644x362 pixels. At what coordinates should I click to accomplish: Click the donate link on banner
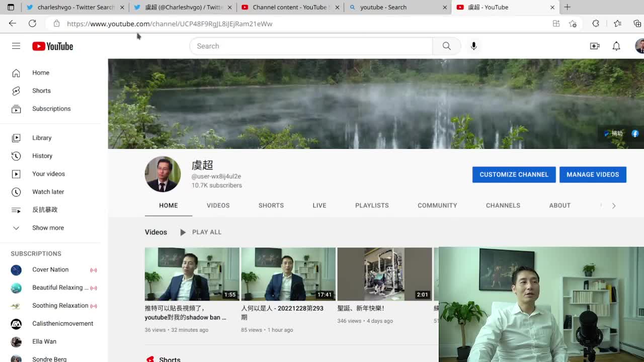[614, 133]
